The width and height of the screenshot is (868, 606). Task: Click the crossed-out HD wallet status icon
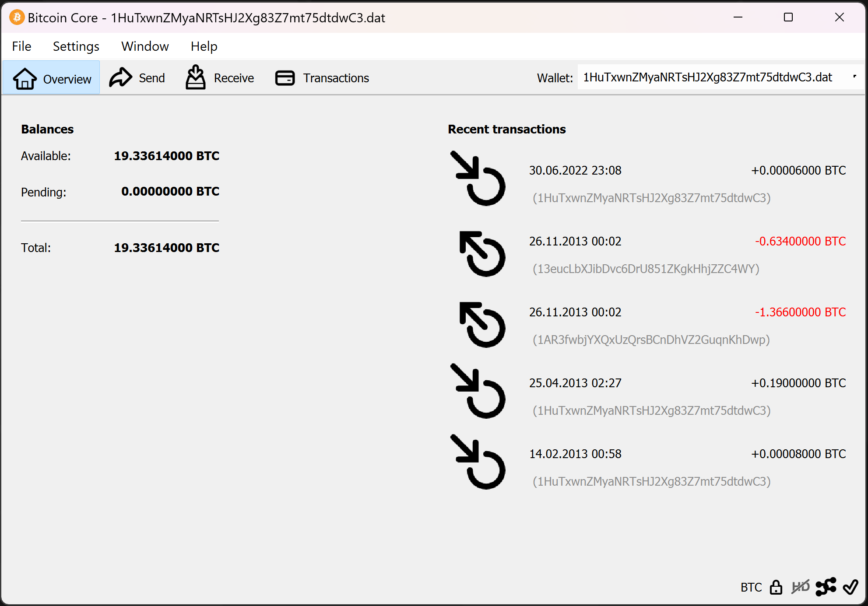coord(800,587)
